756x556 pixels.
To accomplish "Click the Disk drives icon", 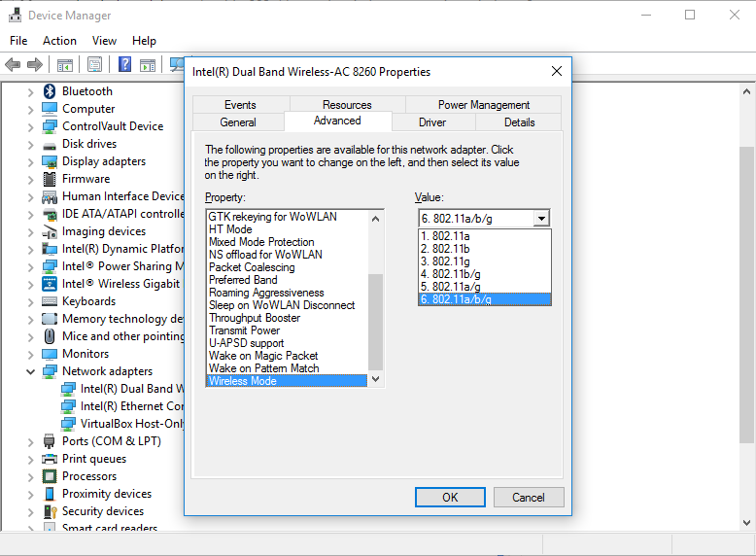I will [x=50, y=145].
